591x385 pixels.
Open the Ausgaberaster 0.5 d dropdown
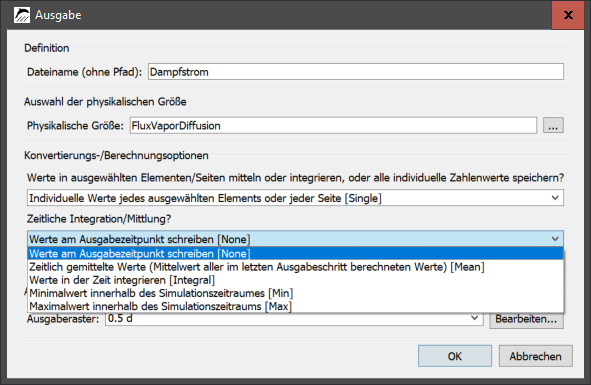click(x=294, y=319)
